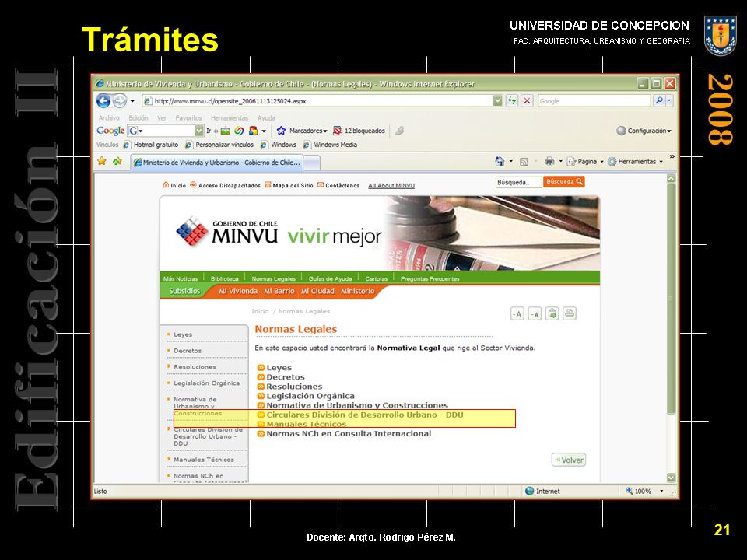Open the Ver menu
The image size is (747, 560).
point(162,117)
